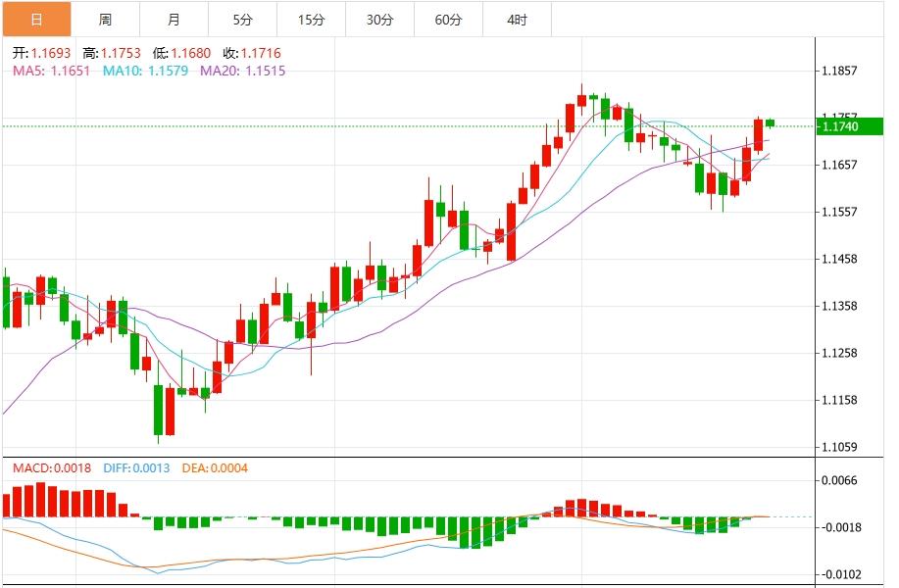This screenshot has width=899, height=588.
Task: Select the 月 (monthly) timeframe
Action: 174,19
